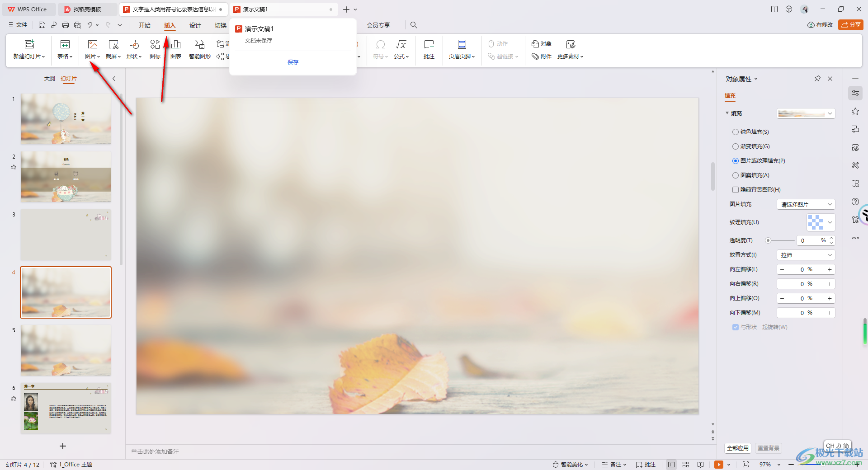The image size is (868, 470).
Task: Click the 有修改 status button
Action: coord(820,25)
